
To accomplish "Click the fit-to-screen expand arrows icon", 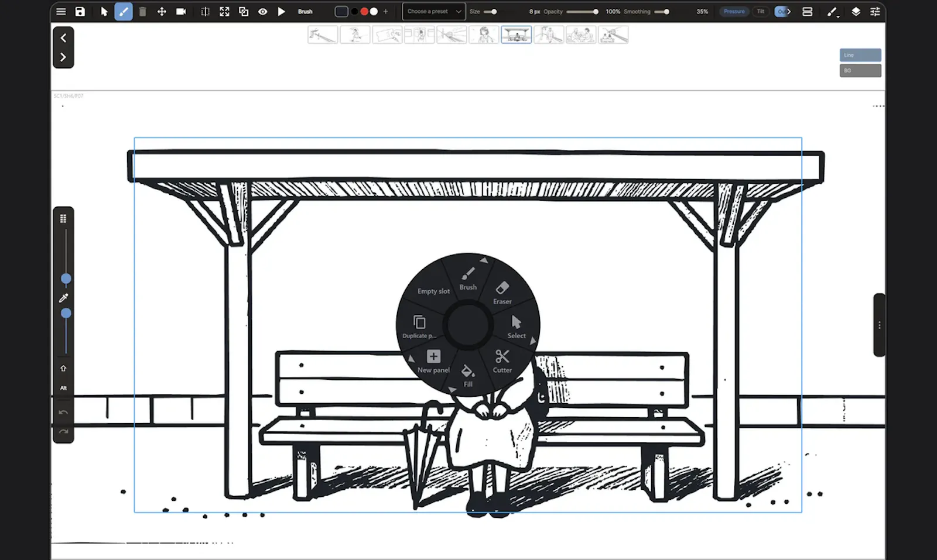I will click(x=224, y=12).
